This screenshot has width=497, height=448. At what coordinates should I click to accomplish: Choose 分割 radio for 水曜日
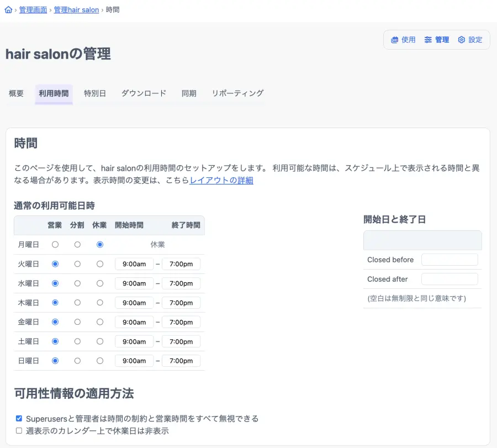coord(77,283)
